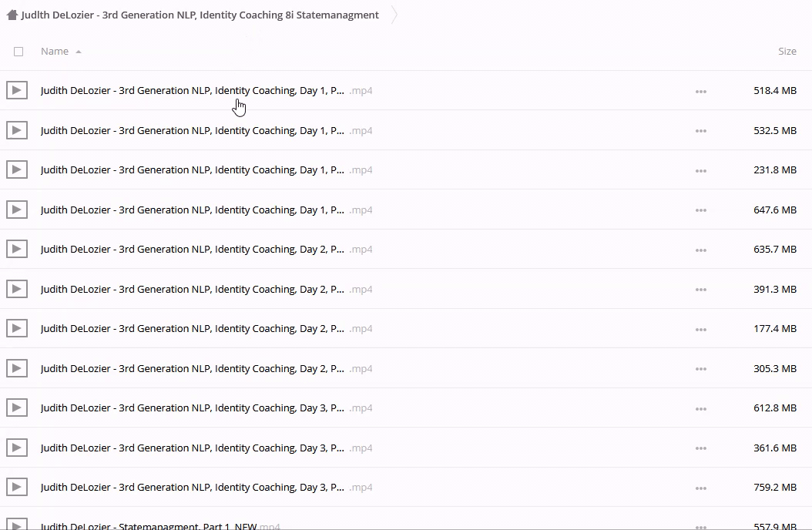Sort the list by the Name column header
This screenshot has height=530, width=812.
pos(55,52)
